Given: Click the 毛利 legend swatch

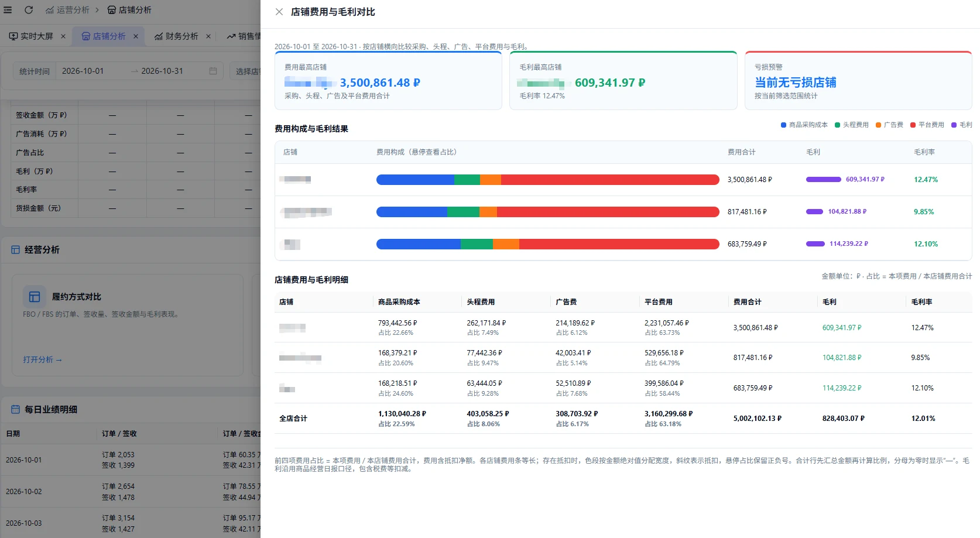Looking at the screenshot, I should (x=954, y=125).
